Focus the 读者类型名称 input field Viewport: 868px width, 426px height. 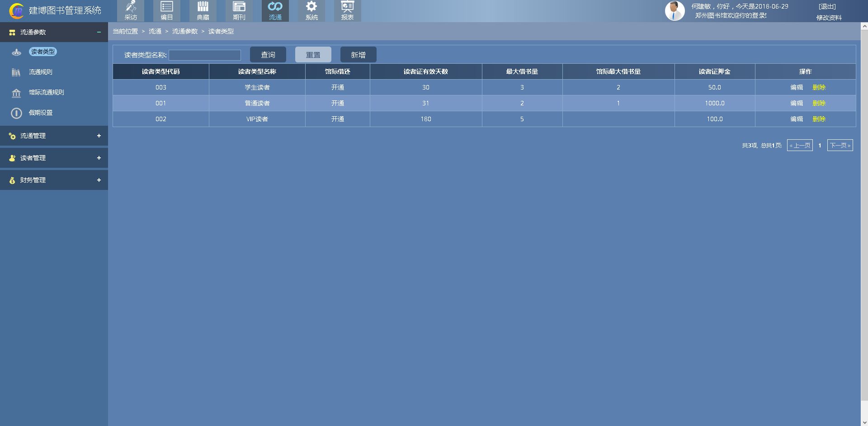coord(205,55)
